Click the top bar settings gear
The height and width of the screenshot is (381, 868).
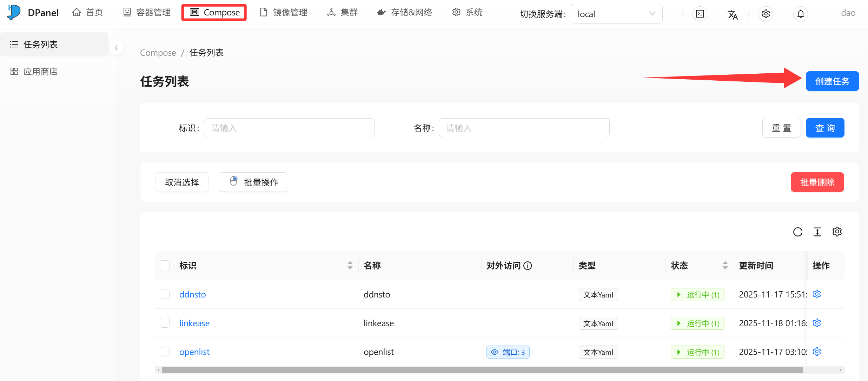pyautogui.click(x=766, y=14)
